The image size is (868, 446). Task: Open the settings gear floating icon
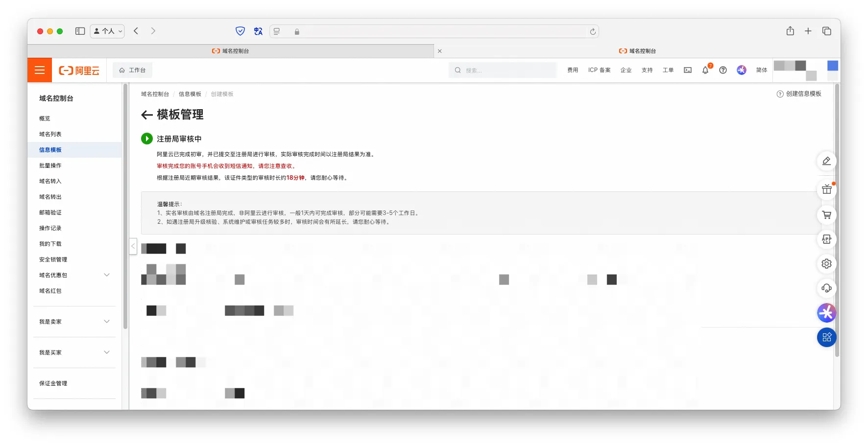[826, 264]
